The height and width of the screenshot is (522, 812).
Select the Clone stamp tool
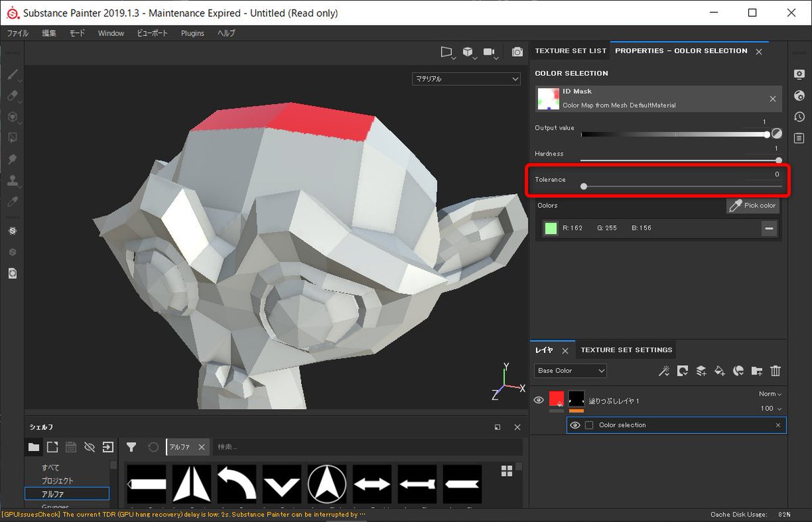(12, 181)
